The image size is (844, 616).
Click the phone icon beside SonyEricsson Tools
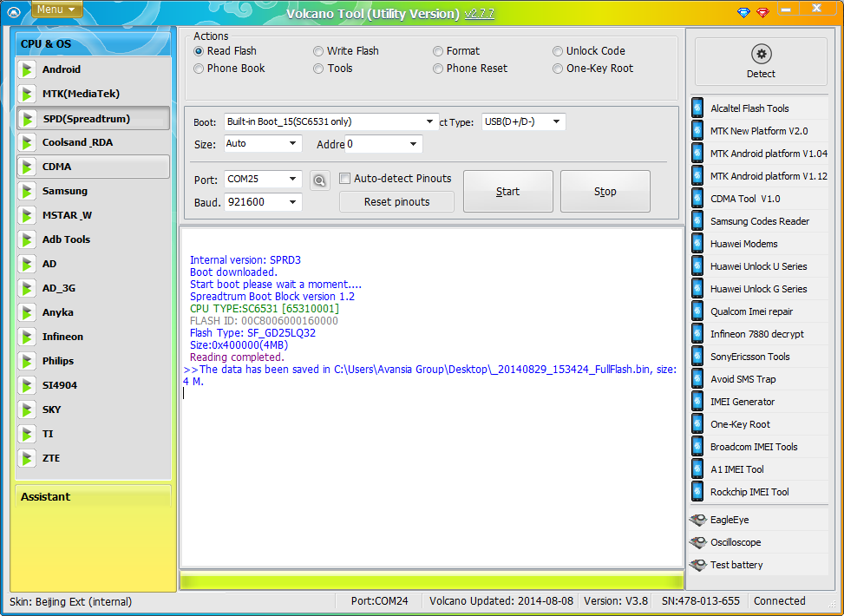pos(697,357)
